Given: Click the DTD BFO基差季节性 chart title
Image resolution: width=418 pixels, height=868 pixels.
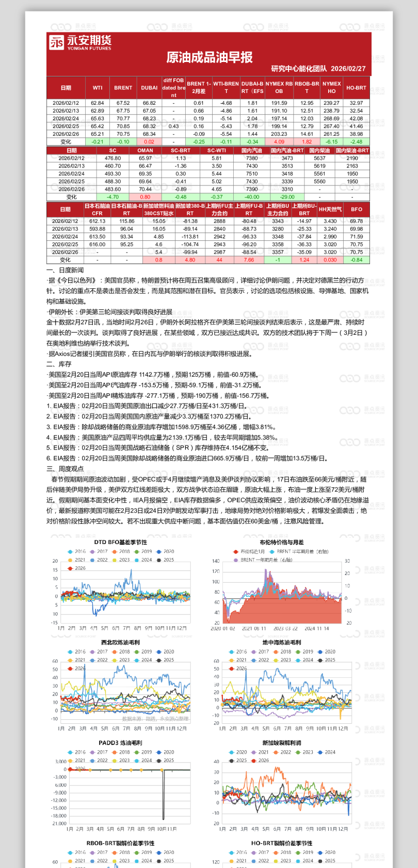Looking at the screenshot, I should pyautogui.click(x=120, y=542).
